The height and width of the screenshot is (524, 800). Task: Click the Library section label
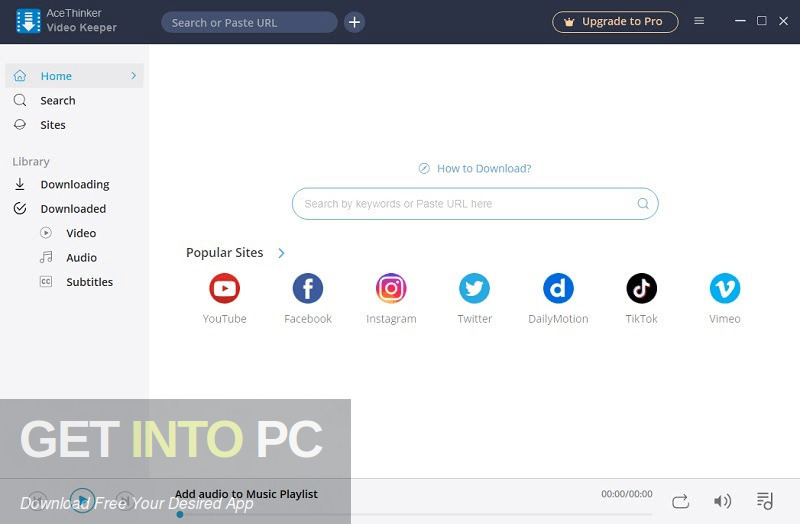tap(31, 162)
